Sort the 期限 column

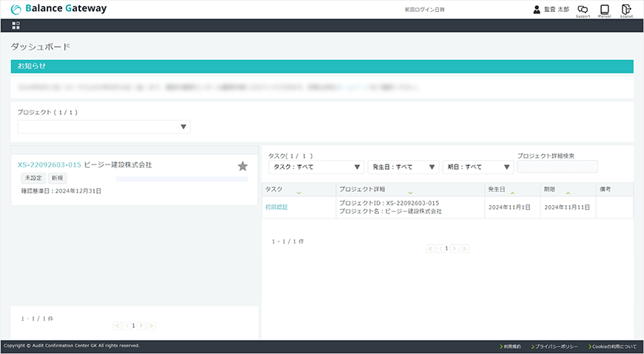568,193
